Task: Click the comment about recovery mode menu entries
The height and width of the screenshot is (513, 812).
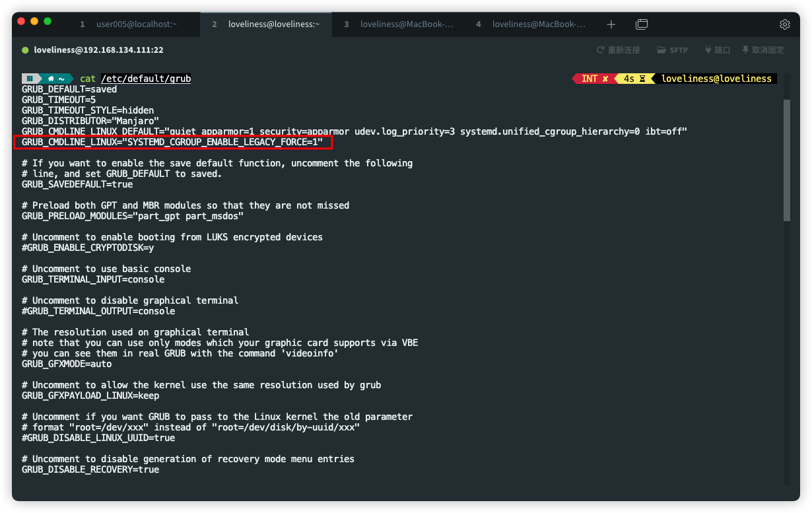Action: (x=188, y=459)
